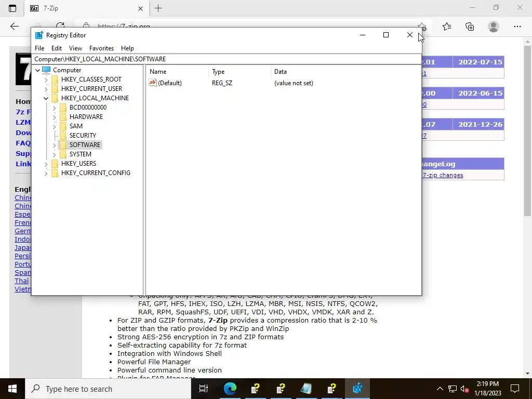The width and height of the screenshot is (532, 399).
Task: Select SYSTEM folder icon
Action: pyautogui.click(x=63, y=154)
